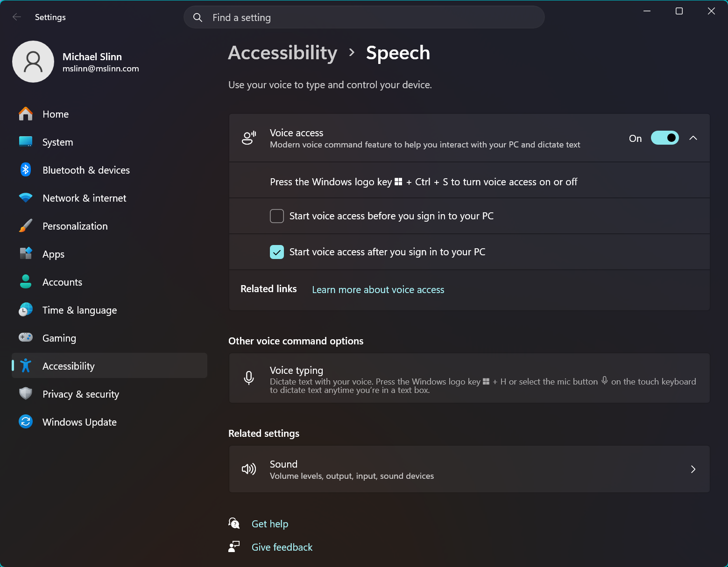Select the Personalization paintbrush icon
The image size is (728, 567).
click(26, 226)
